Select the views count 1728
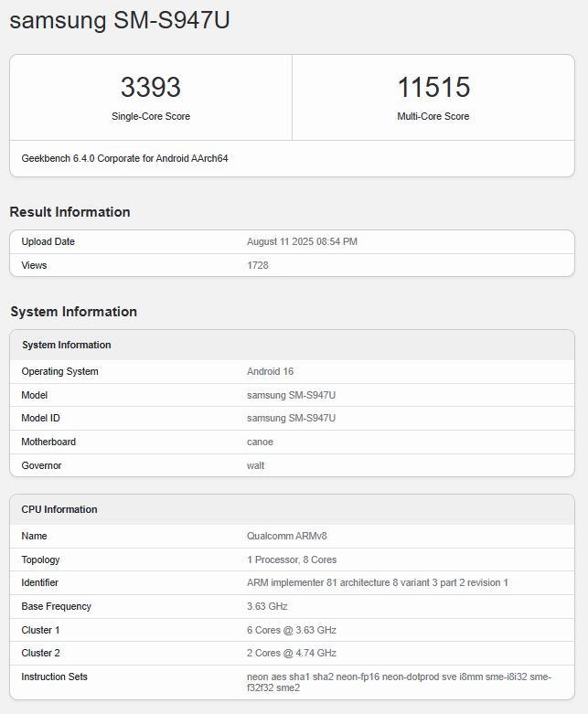 pos(257,265)
